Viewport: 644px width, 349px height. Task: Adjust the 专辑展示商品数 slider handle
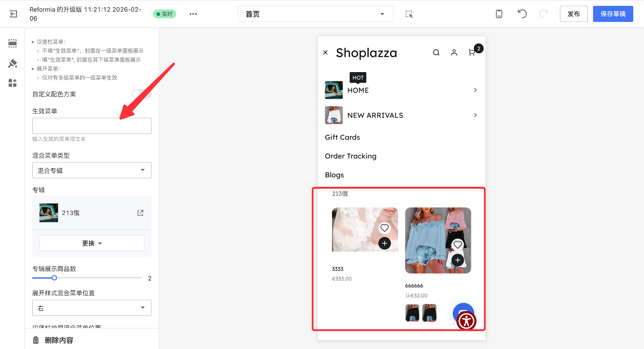tap(54, 278)
